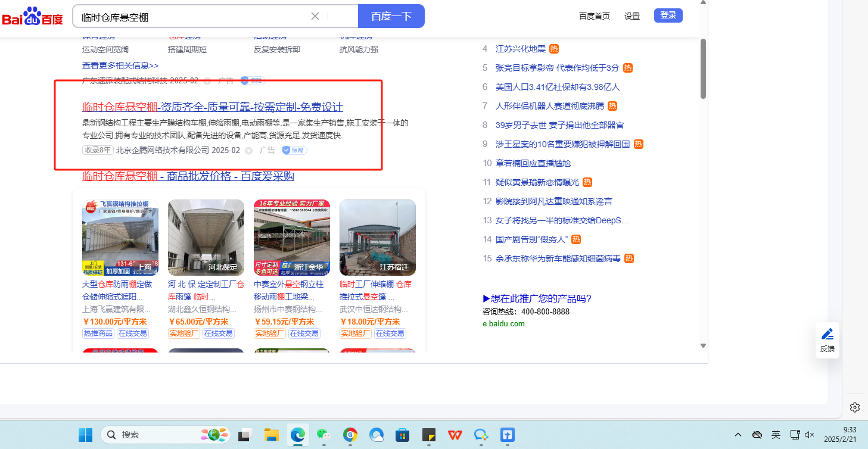
Task: Open Microsoft Store from the taskbar
Action: click(402, 435)
